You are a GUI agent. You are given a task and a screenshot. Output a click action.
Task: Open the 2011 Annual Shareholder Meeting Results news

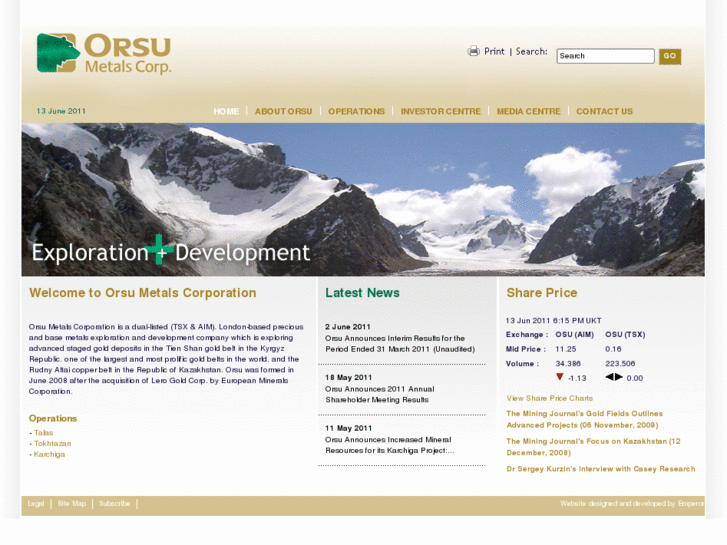(380, 394)
